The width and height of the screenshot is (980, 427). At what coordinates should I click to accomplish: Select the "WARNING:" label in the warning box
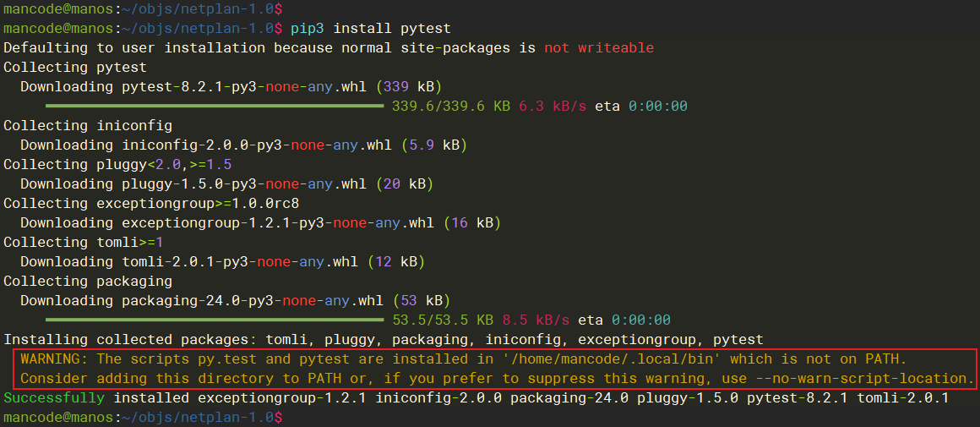pyautogui.click(x=54, y=359)
